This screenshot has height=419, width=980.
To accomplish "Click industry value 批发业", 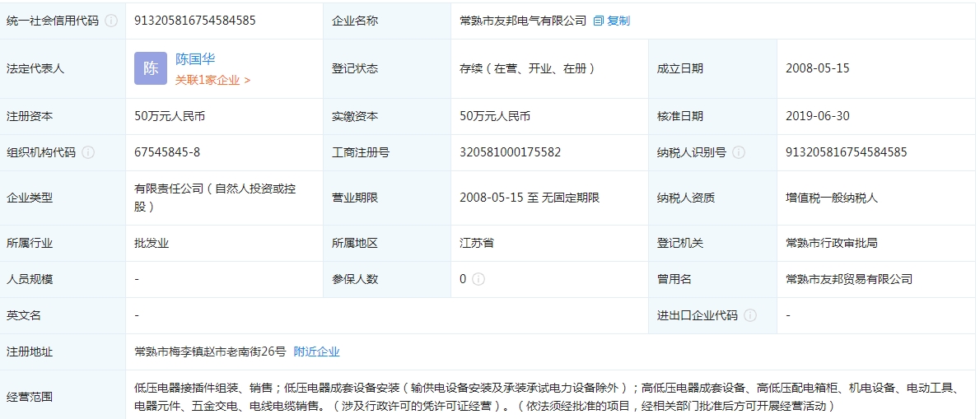I will [152, 243].
